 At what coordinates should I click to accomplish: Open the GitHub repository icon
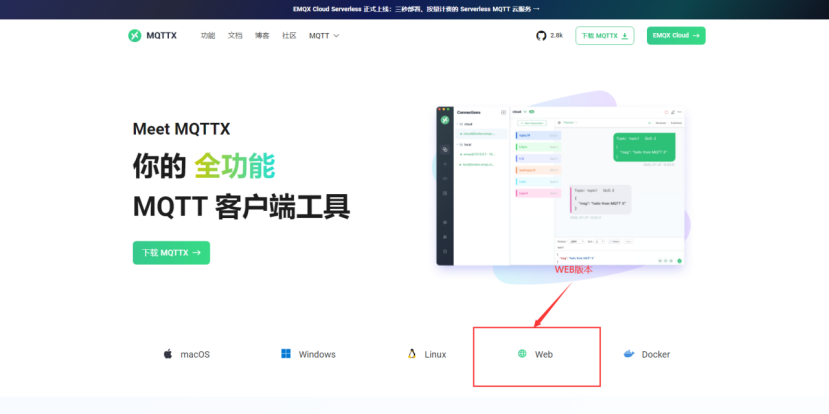[541, 35]
